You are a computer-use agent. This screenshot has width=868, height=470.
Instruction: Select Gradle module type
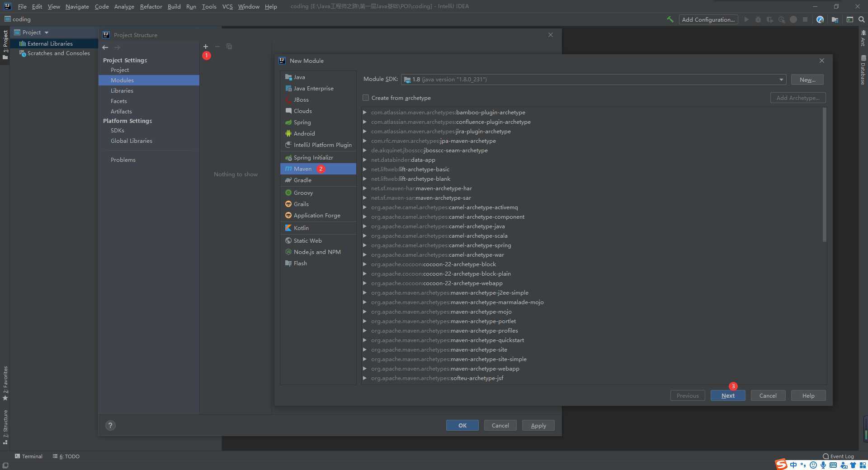318,180
